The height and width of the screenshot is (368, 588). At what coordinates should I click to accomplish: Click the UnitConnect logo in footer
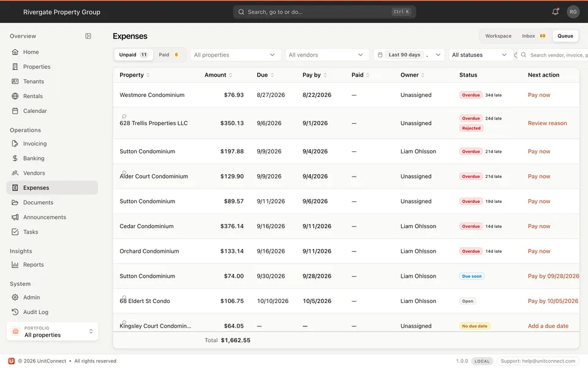pyautogui.click(x=11, y=361)
